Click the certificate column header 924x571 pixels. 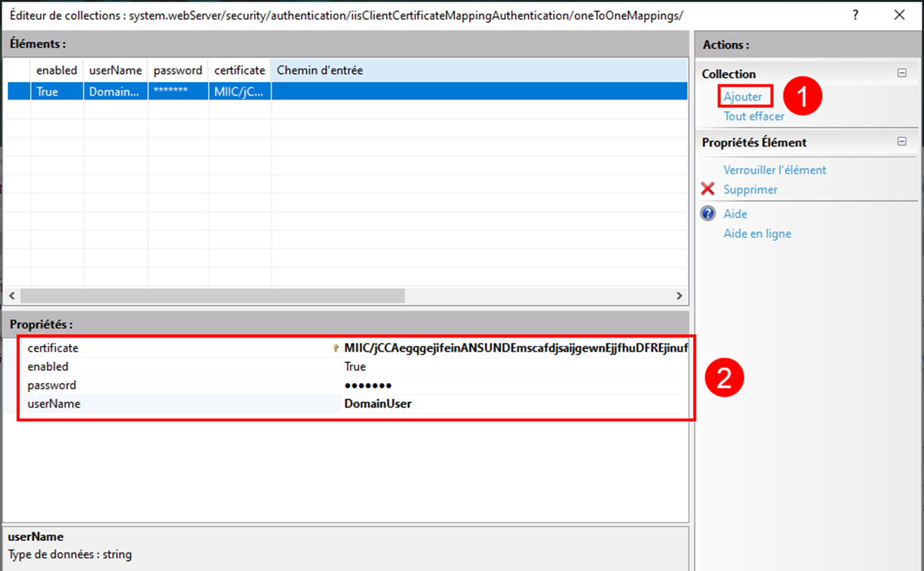coord(239,70)
